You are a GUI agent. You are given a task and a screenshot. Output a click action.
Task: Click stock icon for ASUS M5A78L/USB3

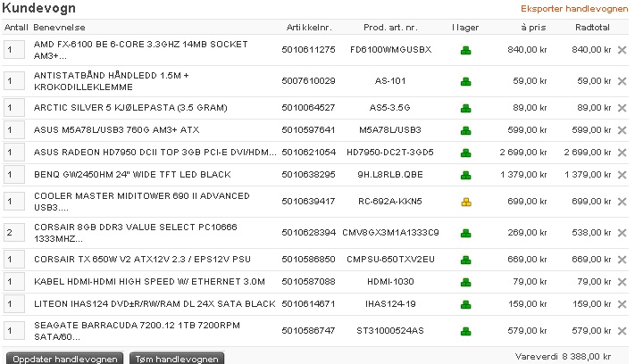point(465,130)
